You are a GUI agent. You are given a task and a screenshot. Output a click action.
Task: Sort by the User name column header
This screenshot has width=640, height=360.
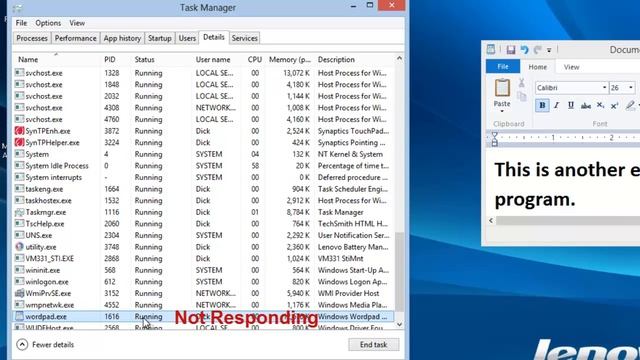coord(216,60)
